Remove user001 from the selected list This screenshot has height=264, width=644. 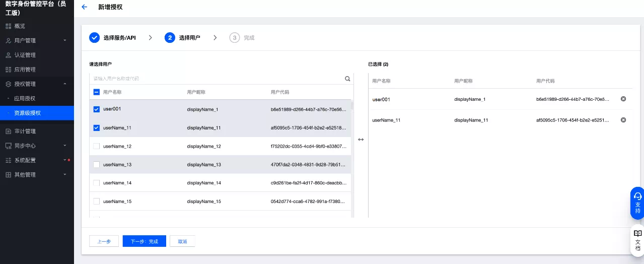pyautogui.click(x=623, y=99)
